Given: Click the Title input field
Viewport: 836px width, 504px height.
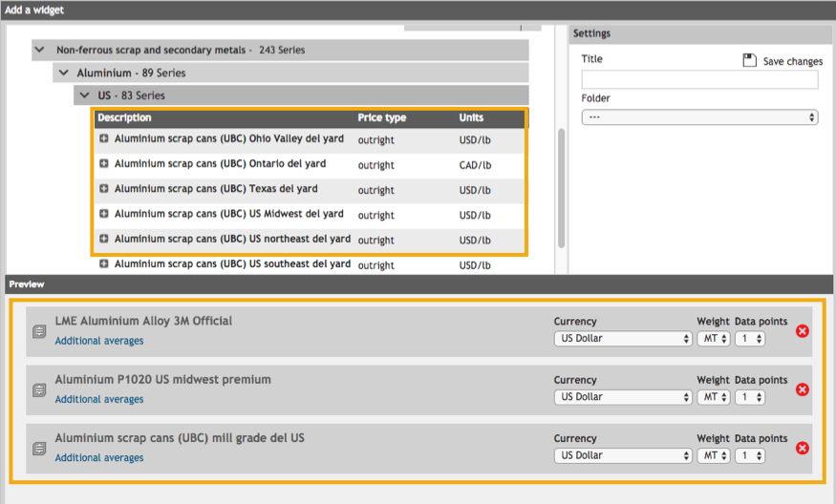Looking at the screenshot, I should click(699, 80).
